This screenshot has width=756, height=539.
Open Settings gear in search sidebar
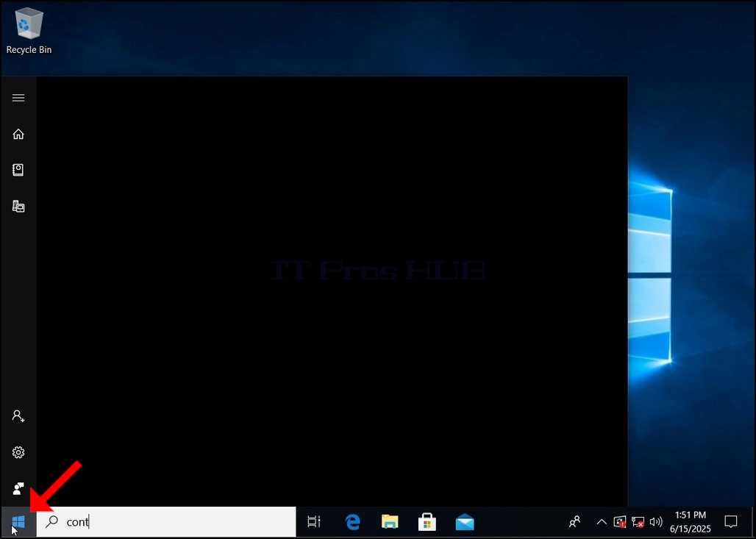coord(18,452)
